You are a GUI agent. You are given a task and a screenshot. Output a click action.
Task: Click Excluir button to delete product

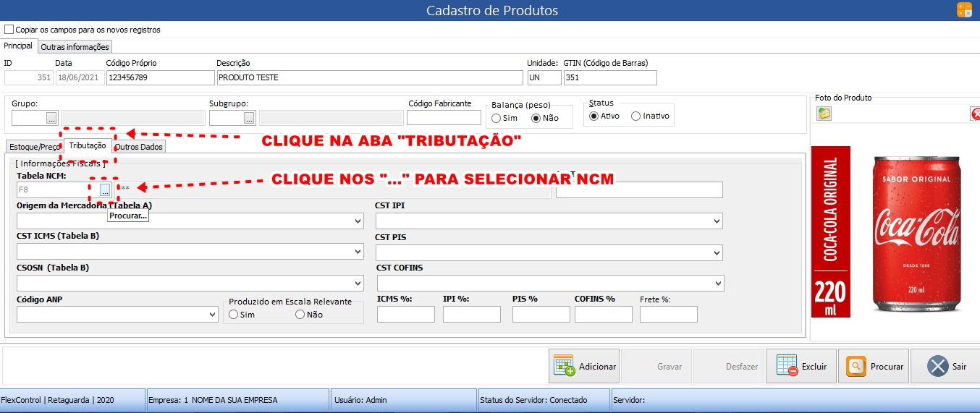pyautogui.click(x=801, y=366)
